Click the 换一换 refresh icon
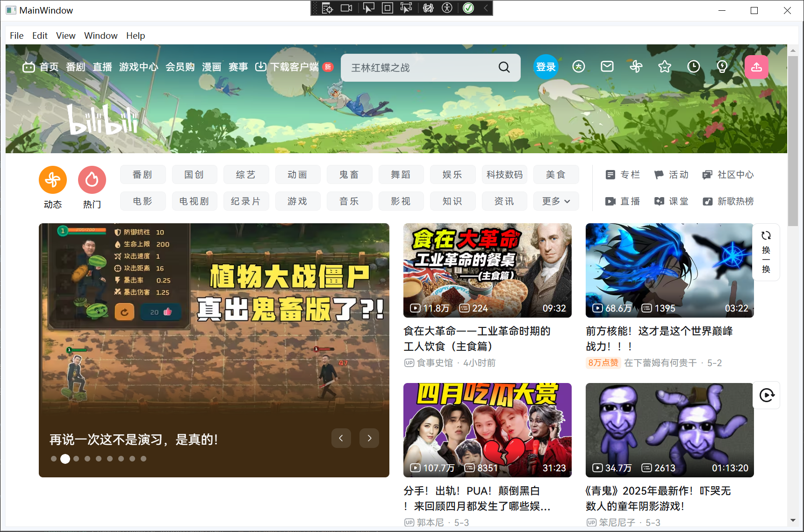Screen dimensions: 804x532 [x=766, y=235]
